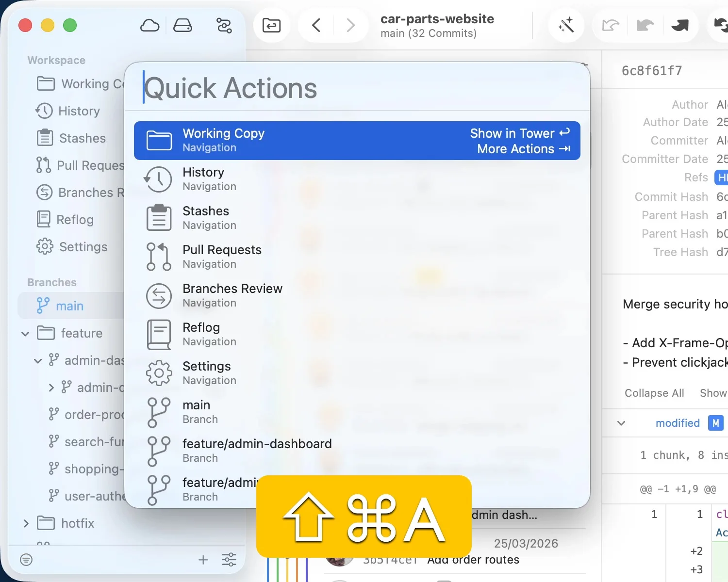Select the shopping- branch in sidebar
Image resolution: width=728 pixels, height=582 pixels.
pyautogui.click(x=86, y=469)
